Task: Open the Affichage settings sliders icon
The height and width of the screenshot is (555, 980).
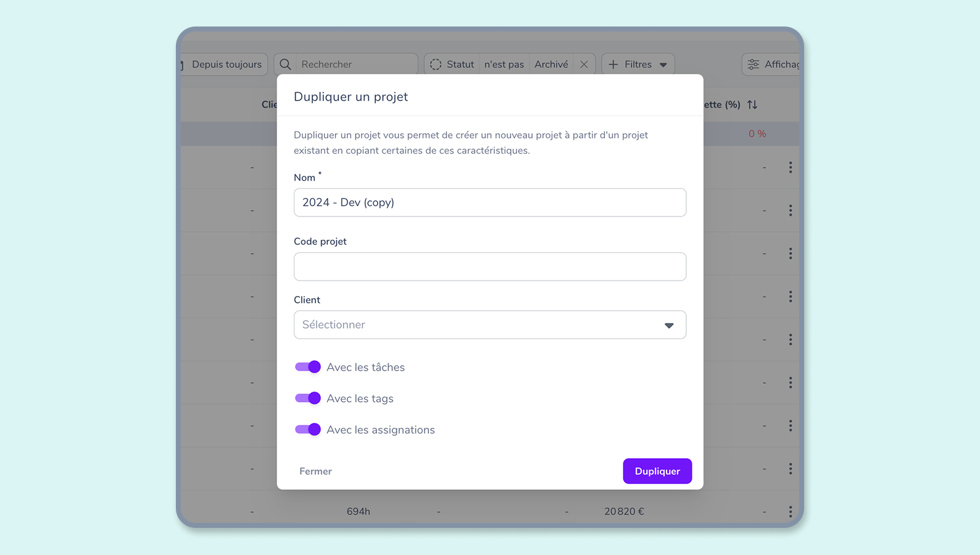Action: (x=754, y=64)
